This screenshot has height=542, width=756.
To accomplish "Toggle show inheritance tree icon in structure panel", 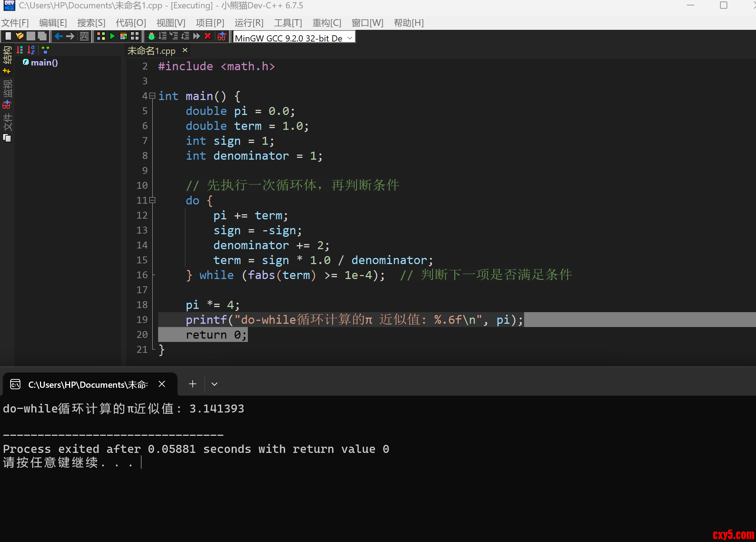I will 45,50.
